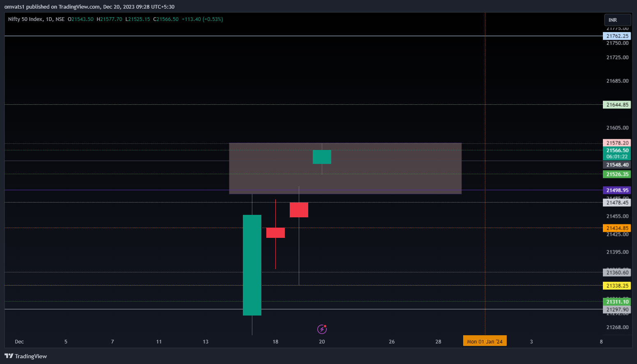
Task: Click date 26 on the time axis
Action: click(x=392, y=342)
